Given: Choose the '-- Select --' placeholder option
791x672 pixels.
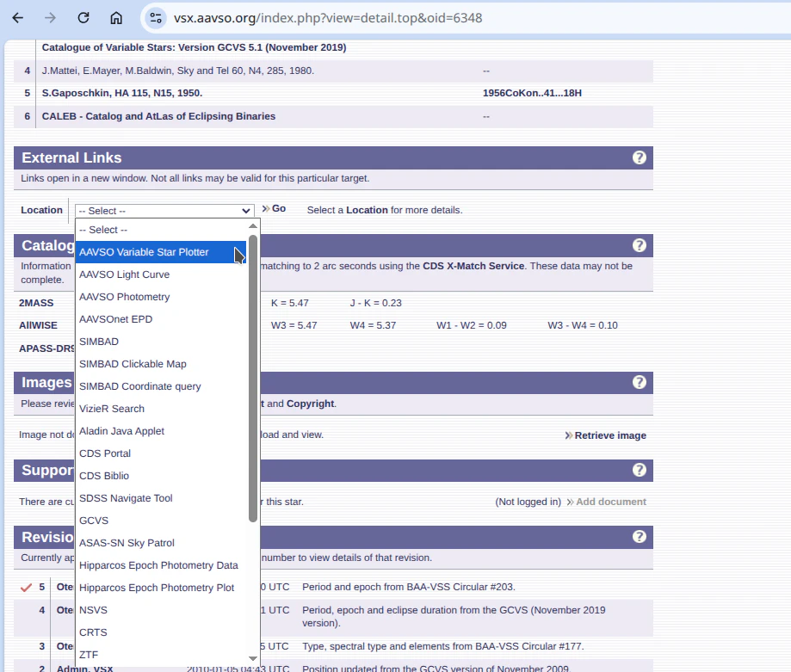Looking at the screenshot, I should 162,230.
